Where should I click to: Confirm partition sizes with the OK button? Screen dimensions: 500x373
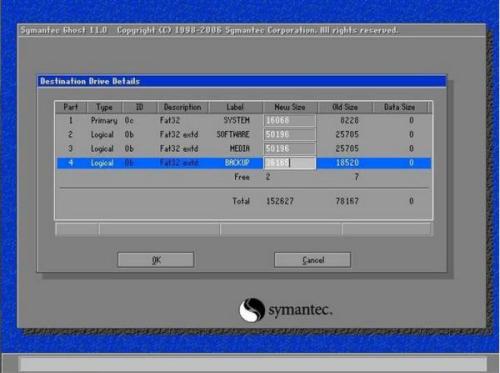156,260
